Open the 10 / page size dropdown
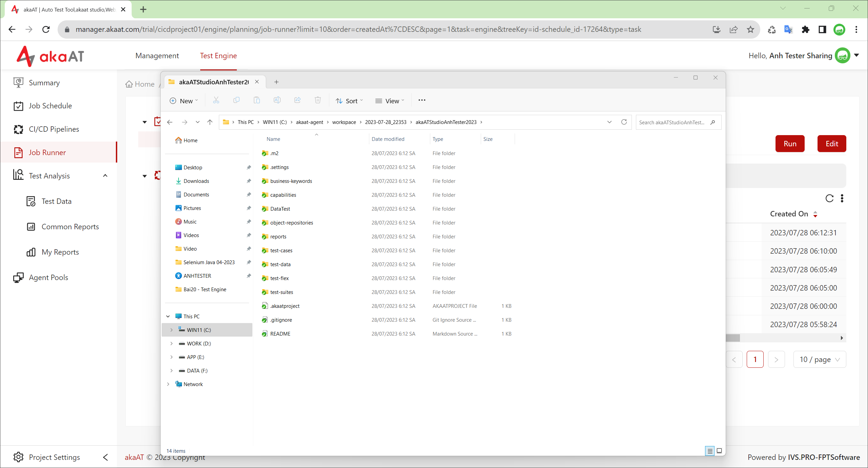This screenshot has height=468, width=868. pos(820,359)
